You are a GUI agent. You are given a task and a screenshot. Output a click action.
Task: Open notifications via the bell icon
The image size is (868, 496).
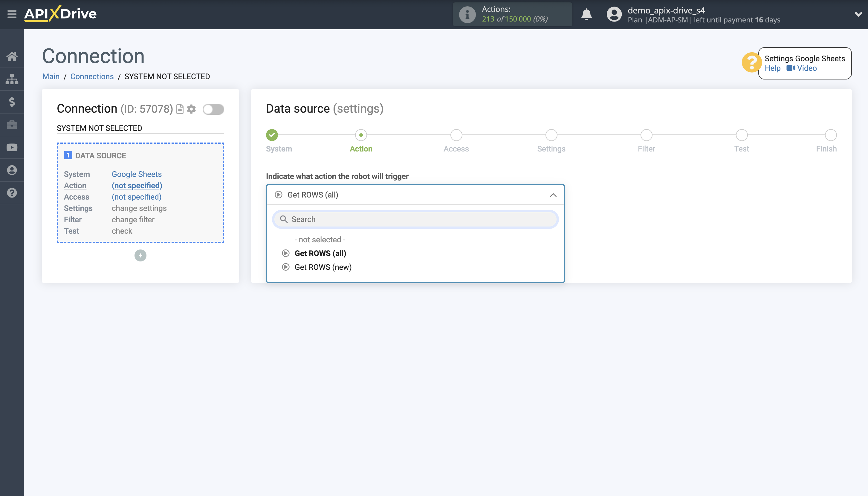coord(587,14)
